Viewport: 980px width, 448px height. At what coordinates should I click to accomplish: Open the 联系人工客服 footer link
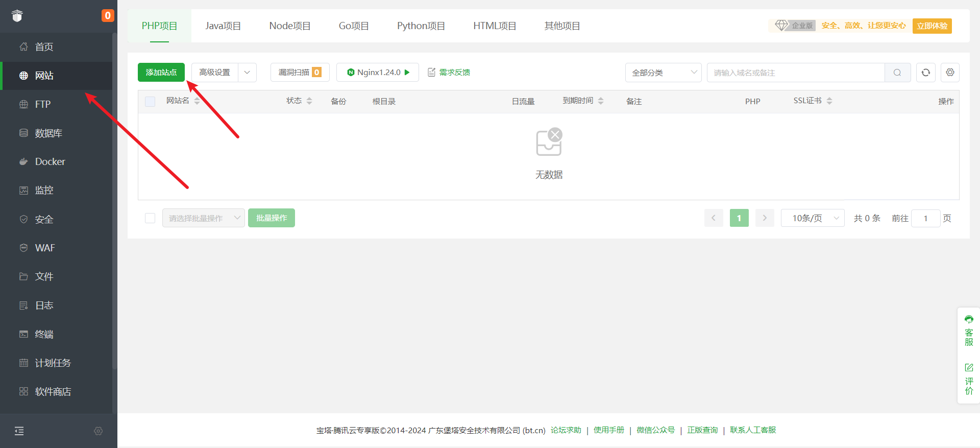753,430
